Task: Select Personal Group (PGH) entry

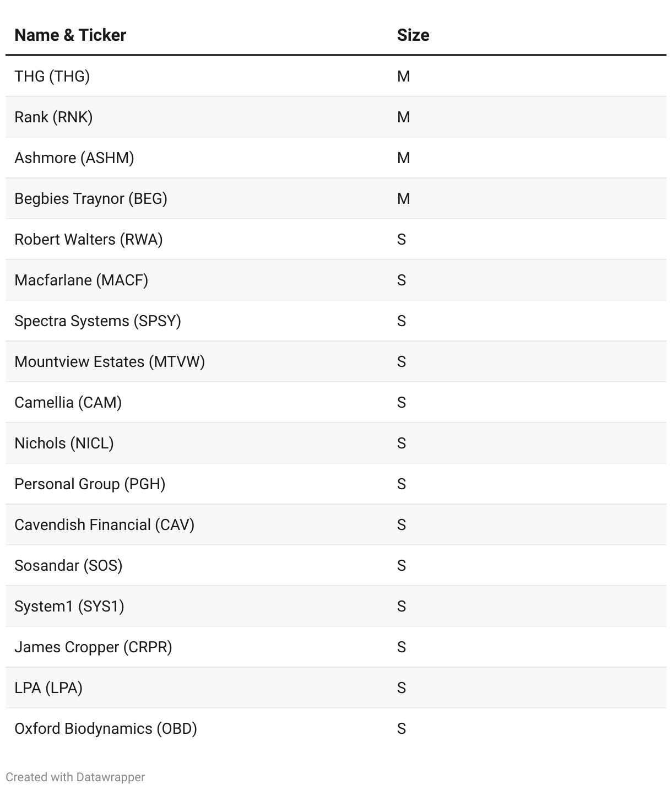Action: [x=90, y=484]
